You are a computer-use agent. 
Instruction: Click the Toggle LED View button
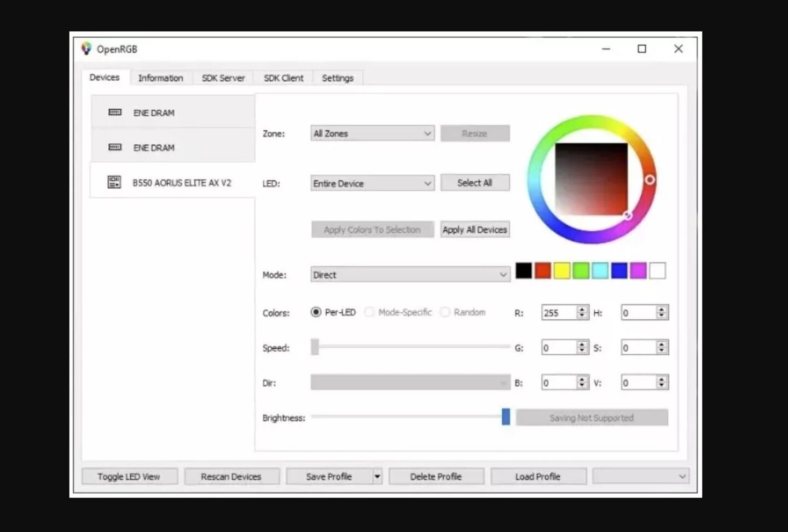[x=129, y=476]
